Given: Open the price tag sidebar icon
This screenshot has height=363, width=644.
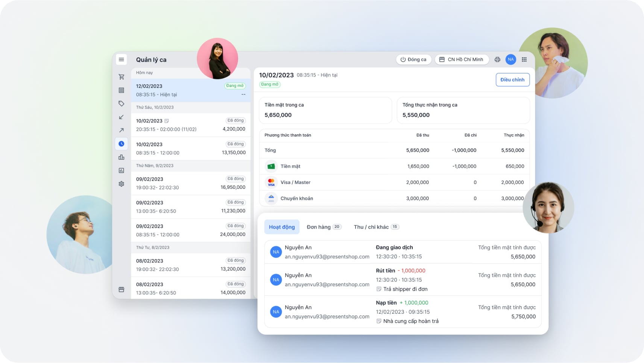Looking at the screenshot, I should [x=121, y=103].
